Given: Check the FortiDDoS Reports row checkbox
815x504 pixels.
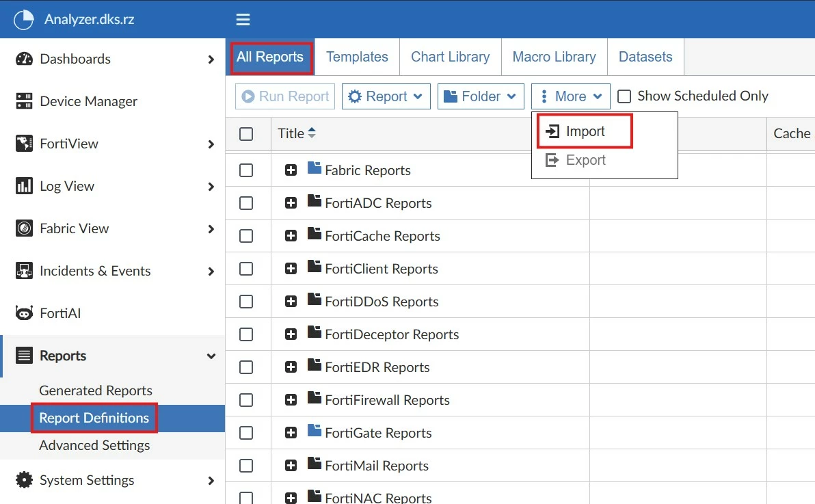Looking at the screenshot, I should [246, 301].
